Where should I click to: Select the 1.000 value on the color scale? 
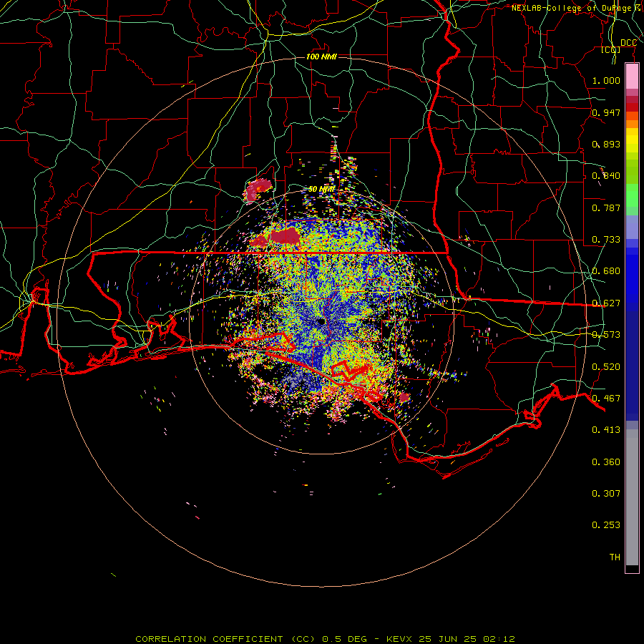[x=606, y=80]
